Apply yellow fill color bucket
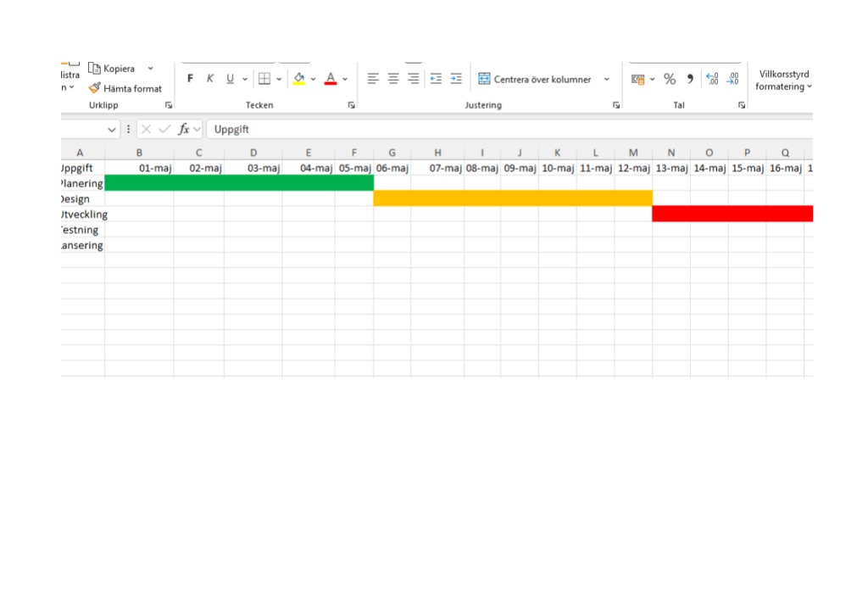The height and width of the screenshot is (614, 868). click(299, 79)
